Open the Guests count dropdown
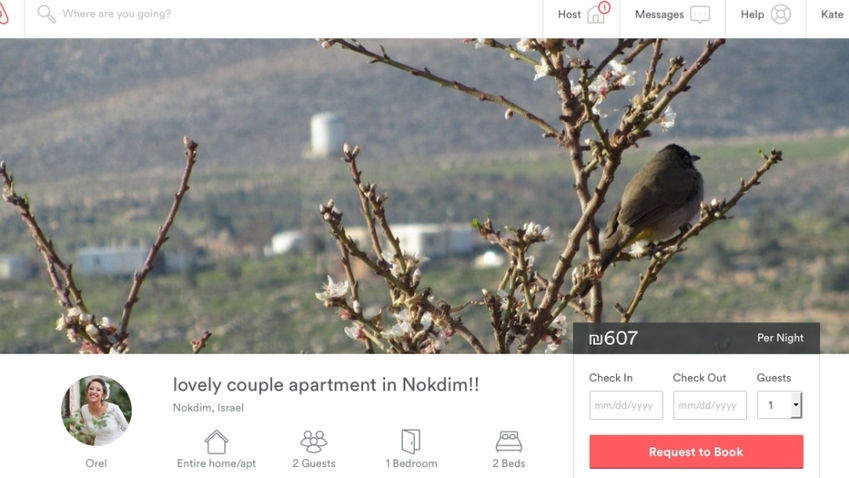 pyautogui.click(x=780, y=405)
